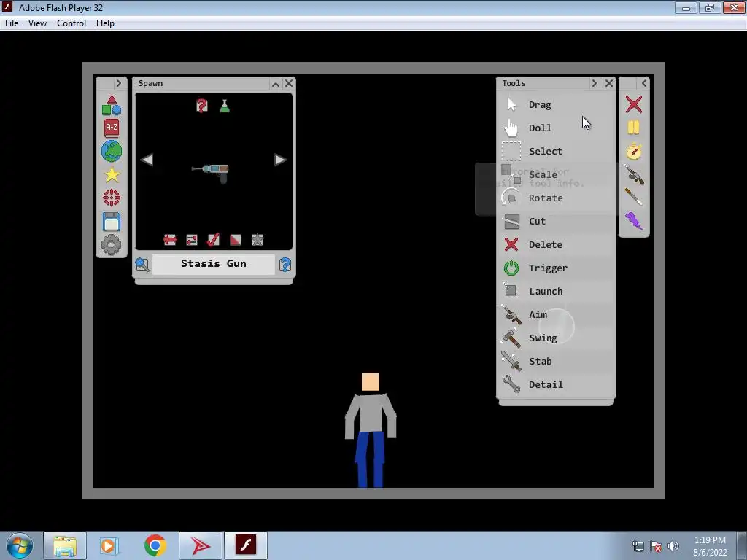Click the purple lightning bolt icon
Viewport: 747px width, 560px height.
(634, 221)
